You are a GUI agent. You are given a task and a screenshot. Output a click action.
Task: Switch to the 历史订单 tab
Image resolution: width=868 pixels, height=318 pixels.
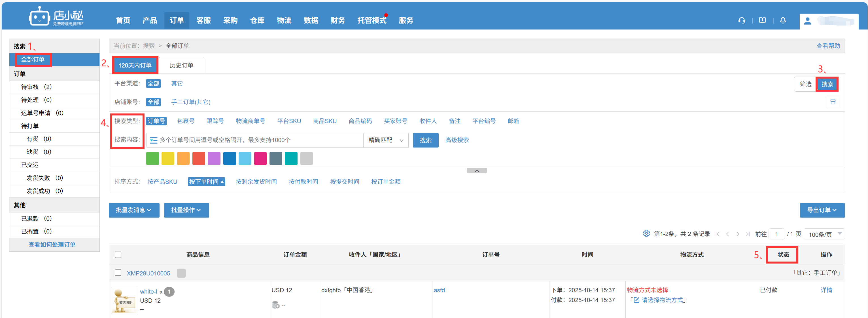pos(181,66)
